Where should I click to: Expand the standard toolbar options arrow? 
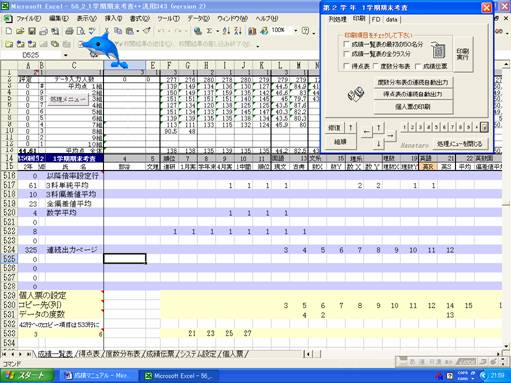tap(314, 33)
